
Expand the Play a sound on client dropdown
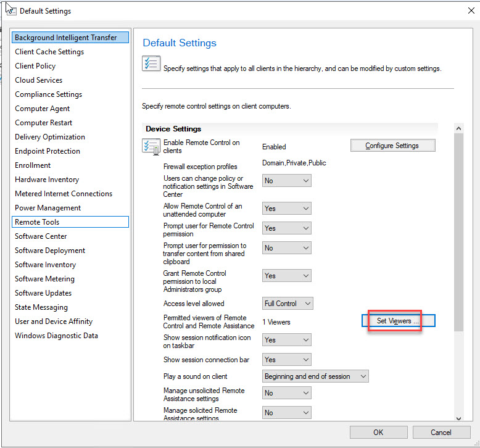(316, 376)
